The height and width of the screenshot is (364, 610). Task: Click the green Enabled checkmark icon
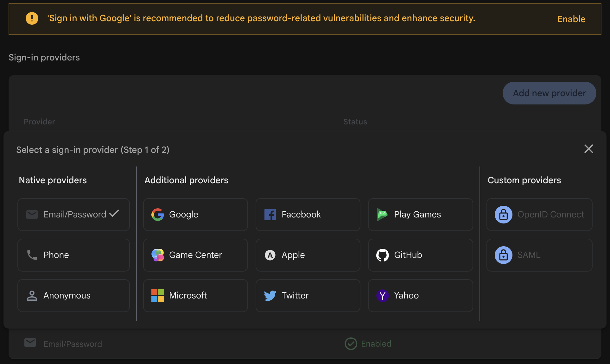351,344
